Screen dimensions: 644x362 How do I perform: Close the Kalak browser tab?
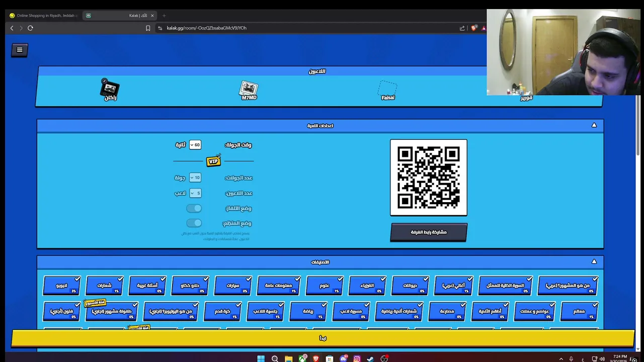152,16
